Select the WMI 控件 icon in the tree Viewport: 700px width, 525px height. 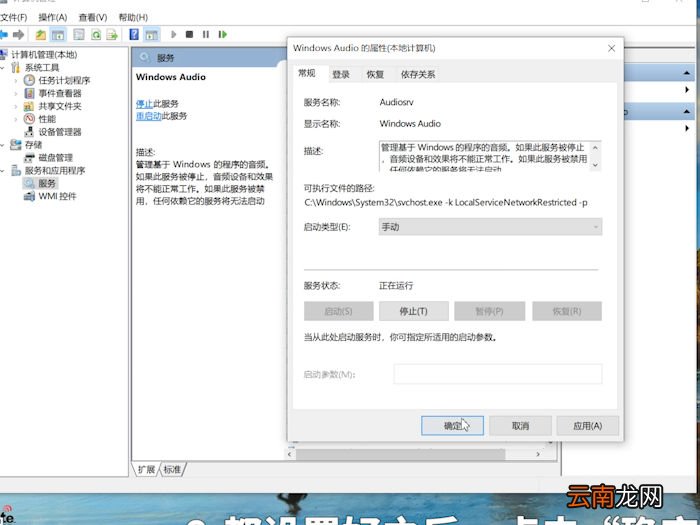(29, 196)
